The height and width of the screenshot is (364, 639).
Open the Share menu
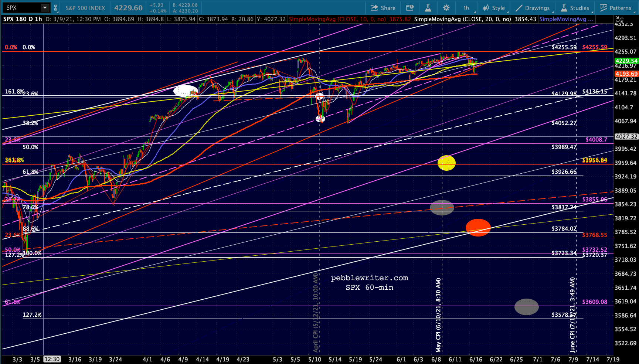383,8
